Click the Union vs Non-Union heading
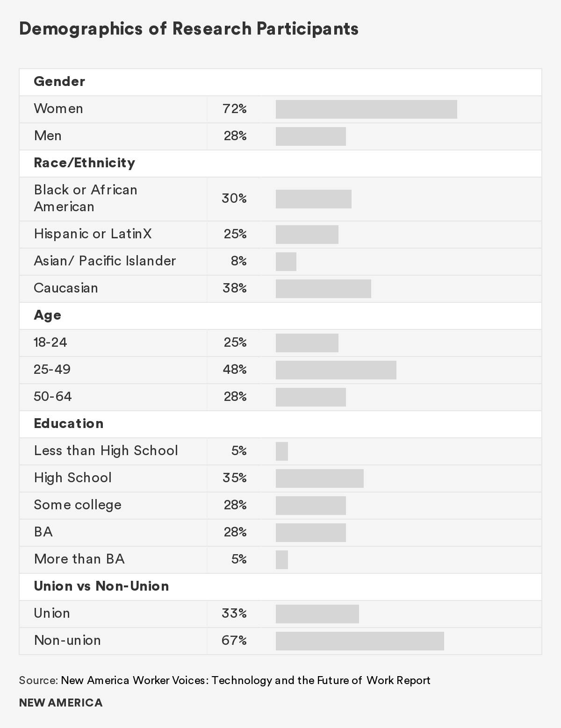The image size is (561, 728). pyautogui.click(x=101, y=586)
